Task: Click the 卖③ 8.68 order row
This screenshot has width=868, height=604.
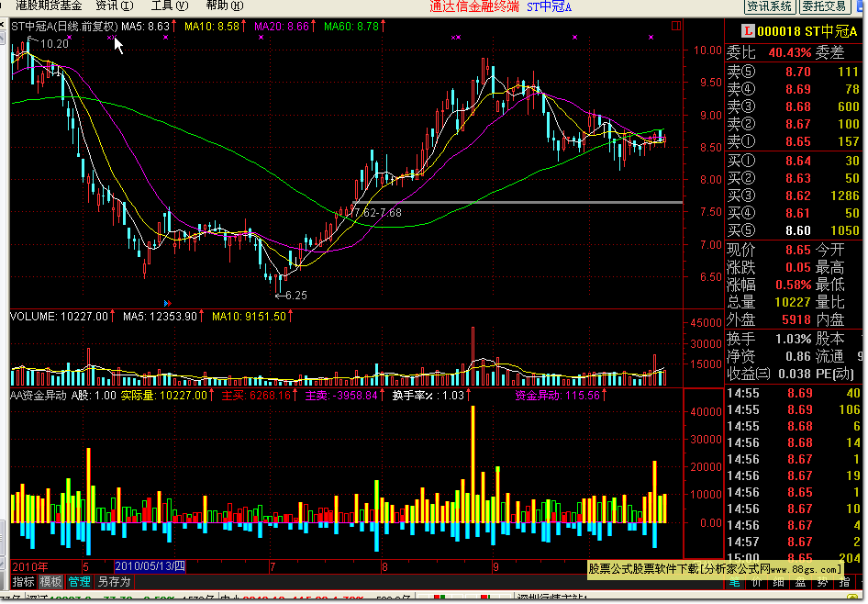Action: coord(794,106)
